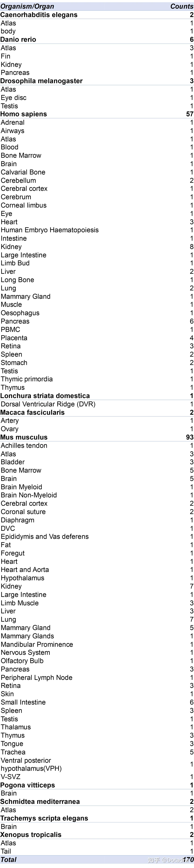Click the Drosophila melanogaster group row

[41, 81]
